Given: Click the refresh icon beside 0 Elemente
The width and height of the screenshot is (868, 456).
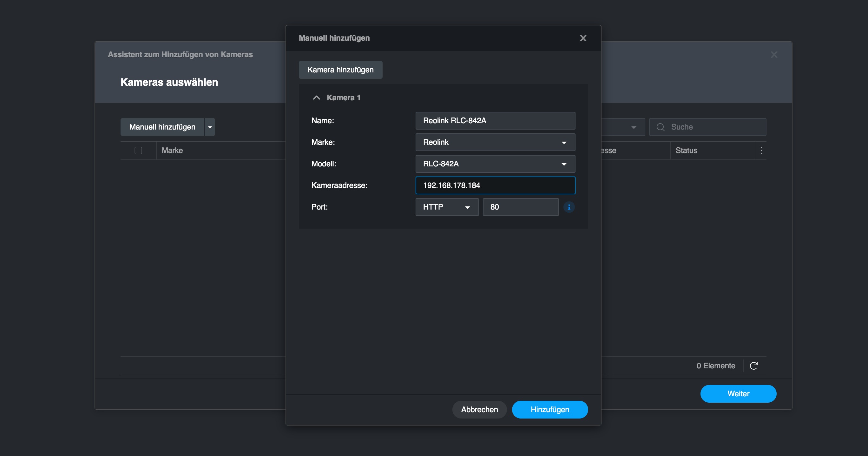Looking at the screenshot, I should [x=754, y=365].
